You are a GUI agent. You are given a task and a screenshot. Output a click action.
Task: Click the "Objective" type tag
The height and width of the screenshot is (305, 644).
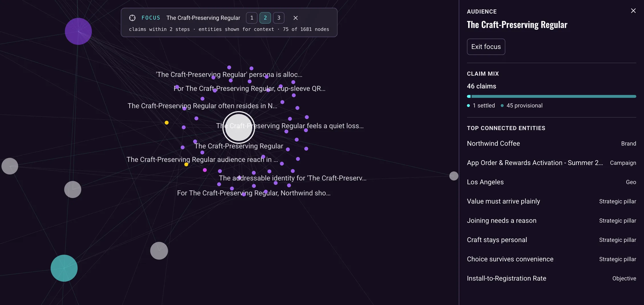[x=624, y=278]
